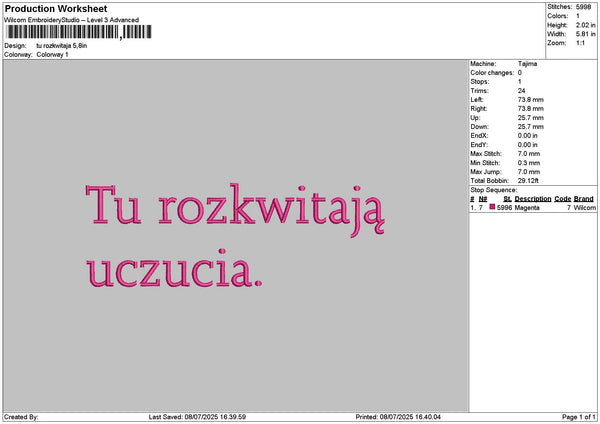Click the magenta color swatch in Stop Sequence
This screenshot has height=424, width=600.
(x=493, y=207)
